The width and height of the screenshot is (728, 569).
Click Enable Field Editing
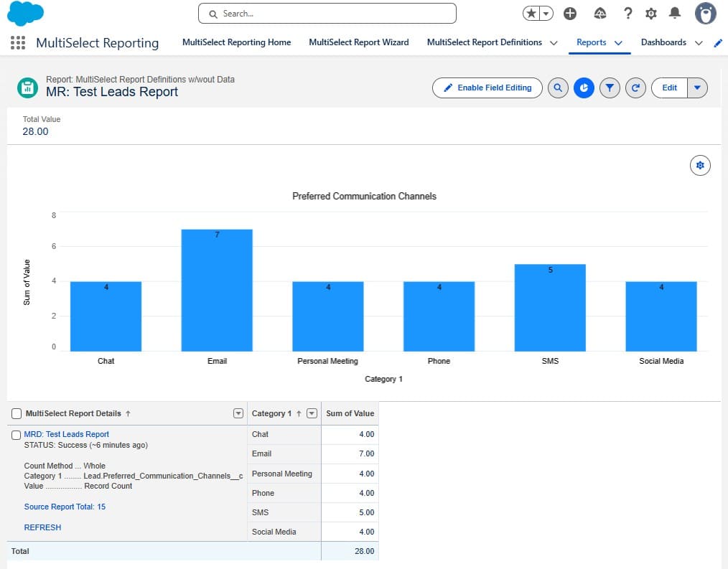(487, 88)
